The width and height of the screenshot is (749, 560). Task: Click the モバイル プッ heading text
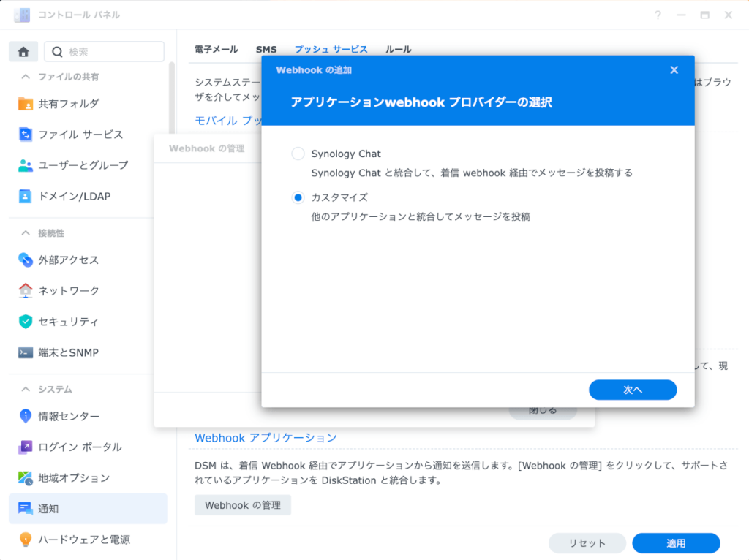[x=228, y=121]
